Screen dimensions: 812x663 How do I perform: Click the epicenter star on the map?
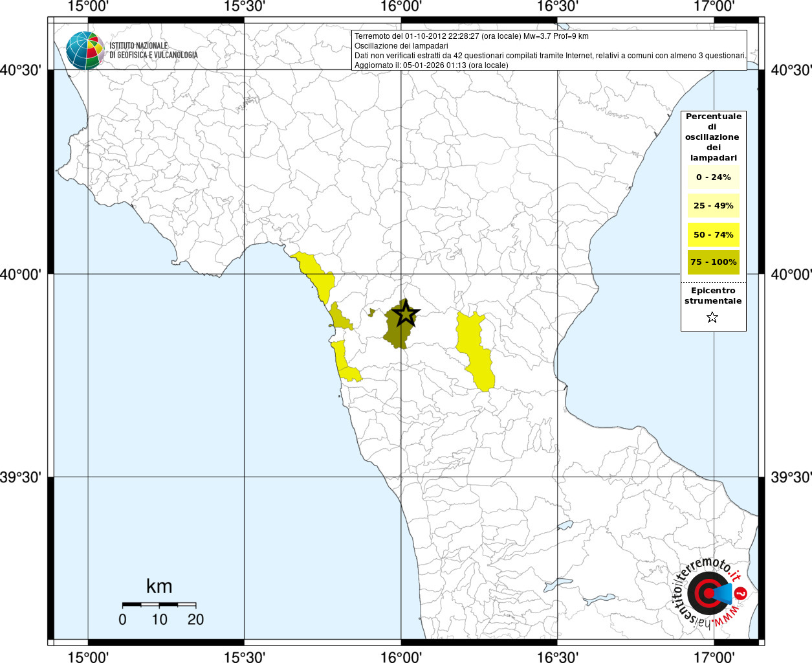406,313
